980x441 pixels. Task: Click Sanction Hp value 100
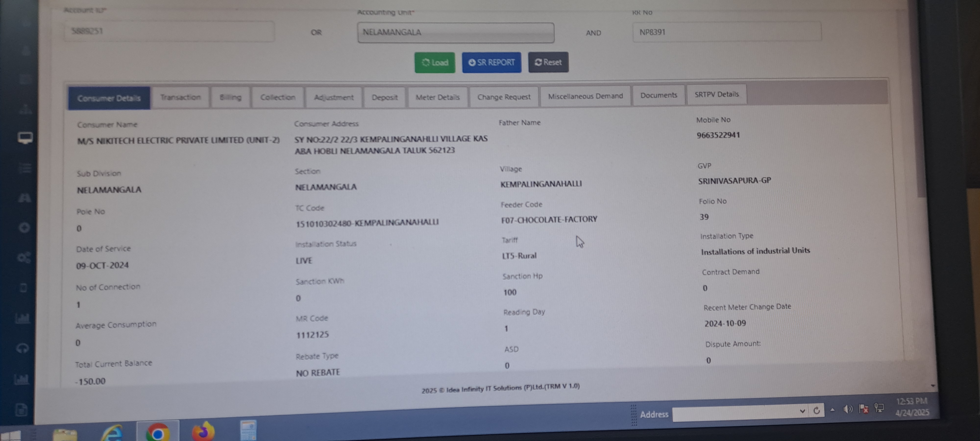click(510, 292)
